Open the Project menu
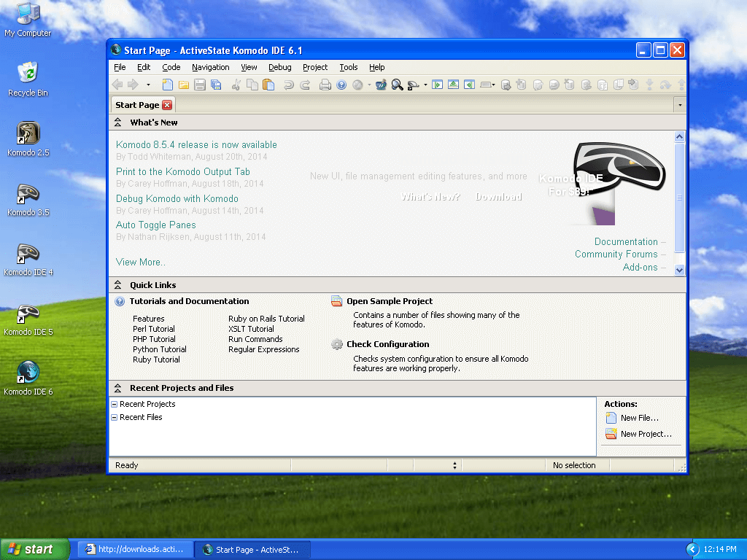This screenshot has height=560, width=747. point(315,67)
